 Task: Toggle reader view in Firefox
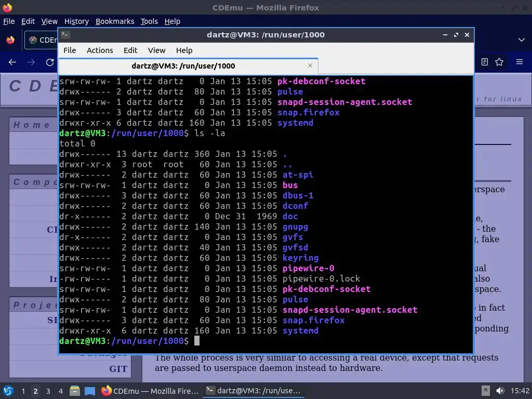click(485, 62)
